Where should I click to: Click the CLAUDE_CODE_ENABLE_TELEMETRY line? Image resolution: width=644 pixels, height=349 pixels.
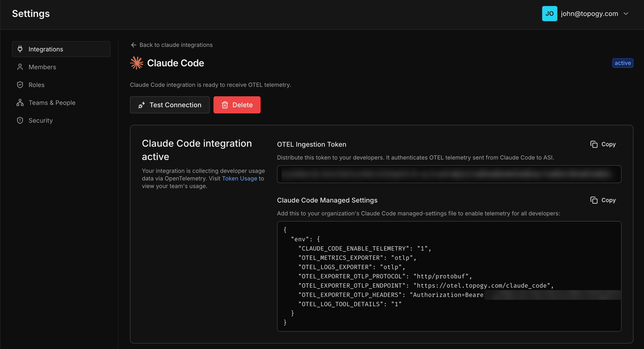pyautogui.click(x=365, y=248)
